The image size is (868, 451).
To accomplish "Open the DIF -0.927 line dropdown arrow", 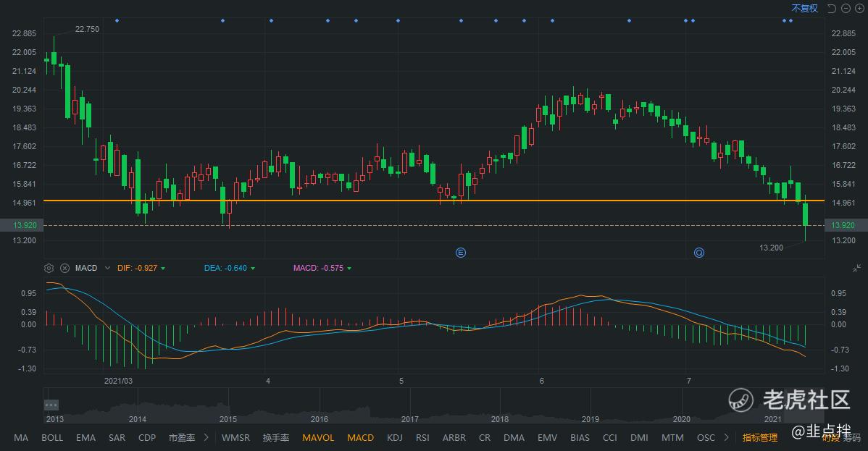I will pyautogui.click(x=163, y=269).
